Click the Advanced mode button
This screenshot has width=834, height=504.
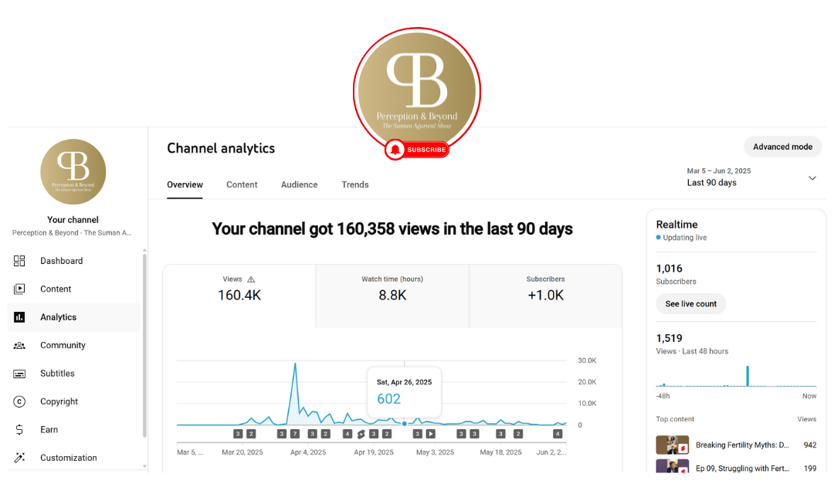(782, 147)
